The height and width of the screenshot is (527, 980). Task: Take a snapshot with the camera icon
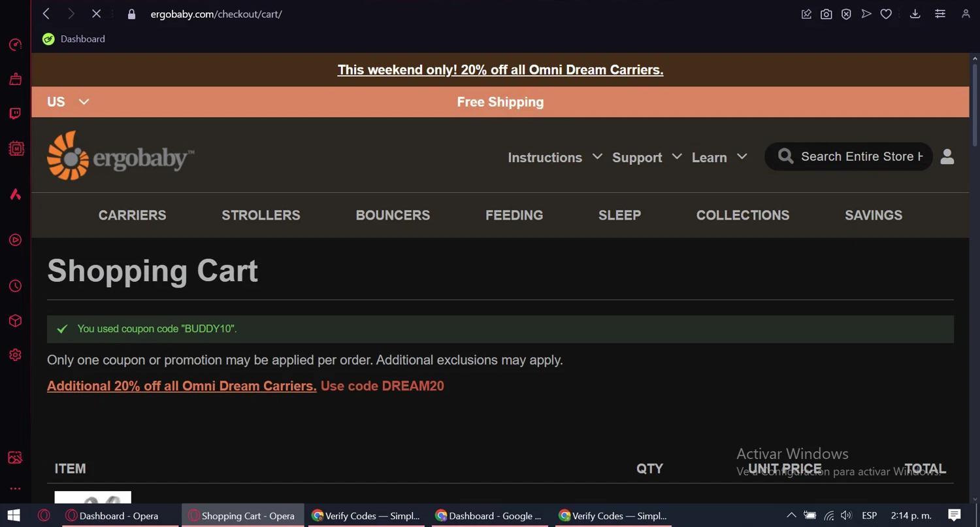coord(826,14)
